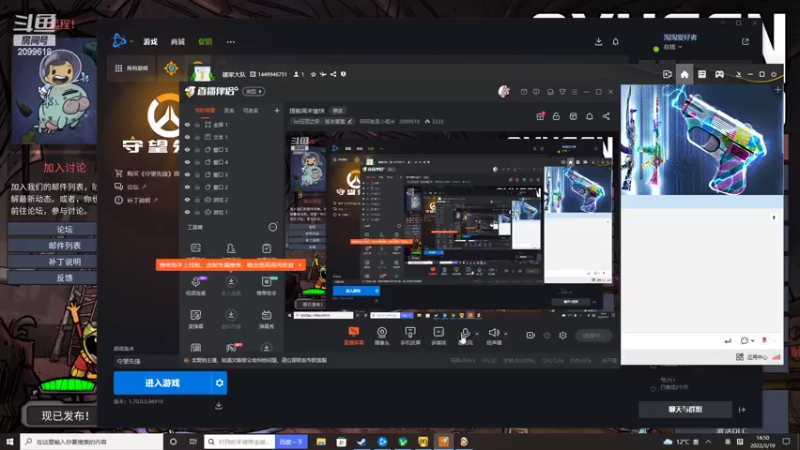Open 所有游戏 grid in Battle.net
Image resolution: width=800 pixels, height=450 pixels.
coord(131,68)
